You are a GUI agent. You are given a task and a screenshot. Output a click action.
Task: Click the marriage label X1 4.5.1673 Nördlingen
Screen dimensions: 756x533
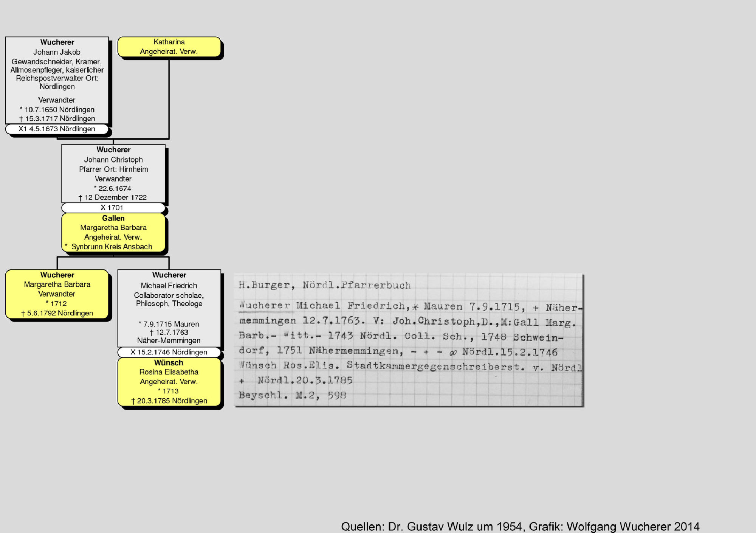[57, 129]
